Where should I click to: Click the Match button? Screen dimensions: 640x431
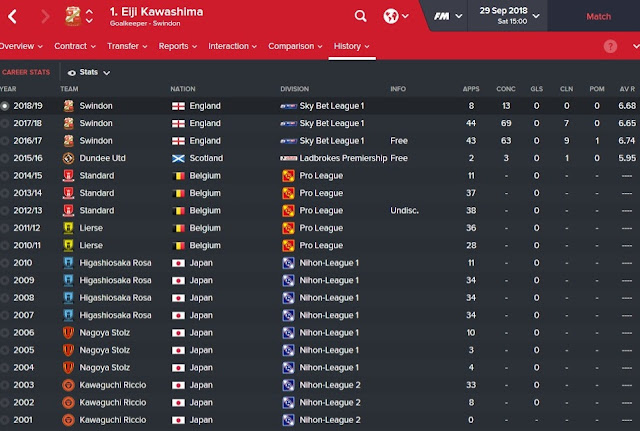pyautogui.click(x=598, y=17)
